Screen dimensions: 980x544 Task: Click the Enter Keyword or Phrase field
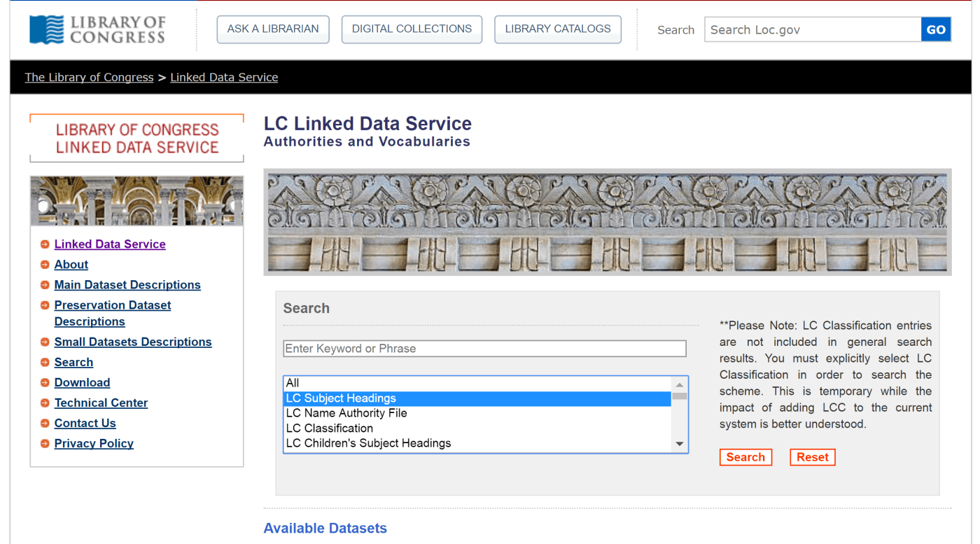[x=484, y=349]
